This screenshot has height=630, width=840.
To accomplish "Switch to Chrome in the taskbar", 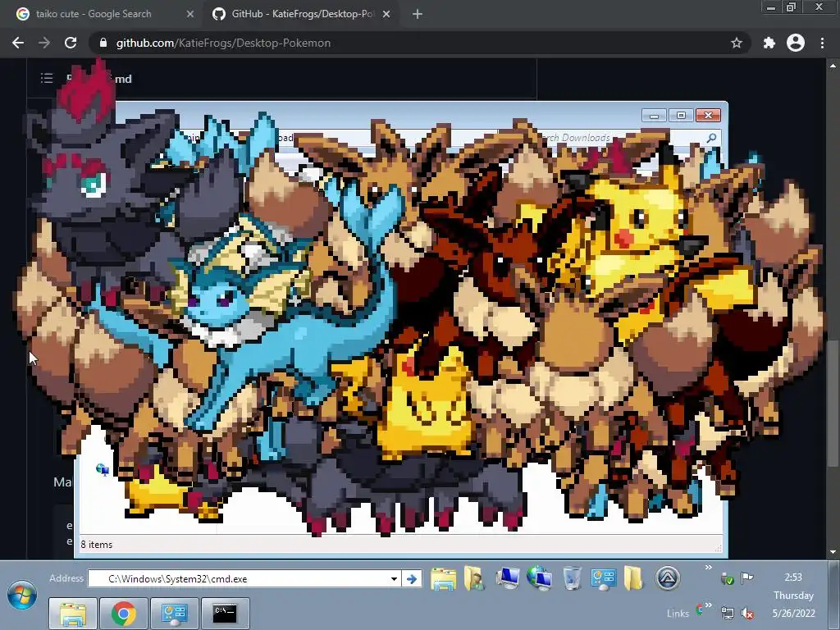I will (123, 614).
